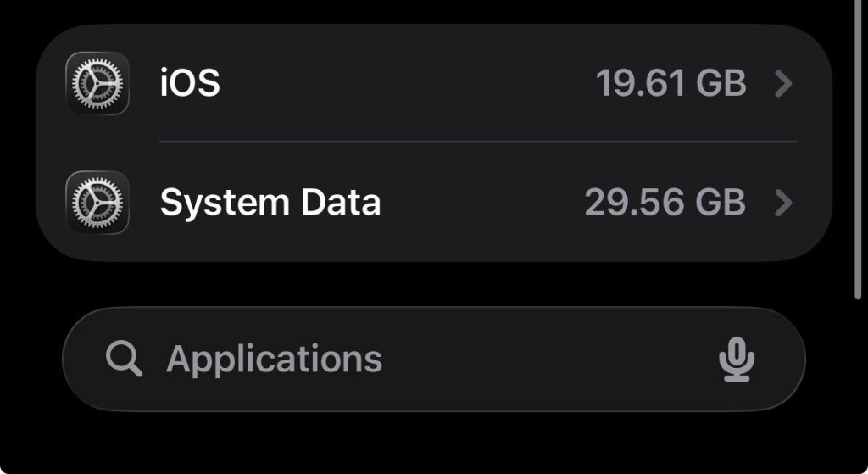The width and height of the screenshot is (868, 474).
Task: Click the divider between iOS and System Data
Action: point(477,142)
